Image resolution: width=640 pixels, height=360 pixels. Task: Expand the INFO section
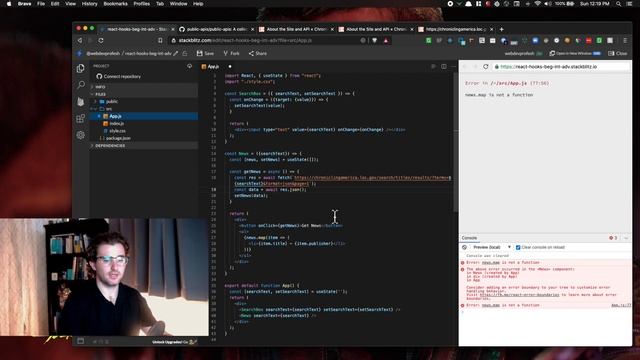pyautogui.click(x=144, y=87)
